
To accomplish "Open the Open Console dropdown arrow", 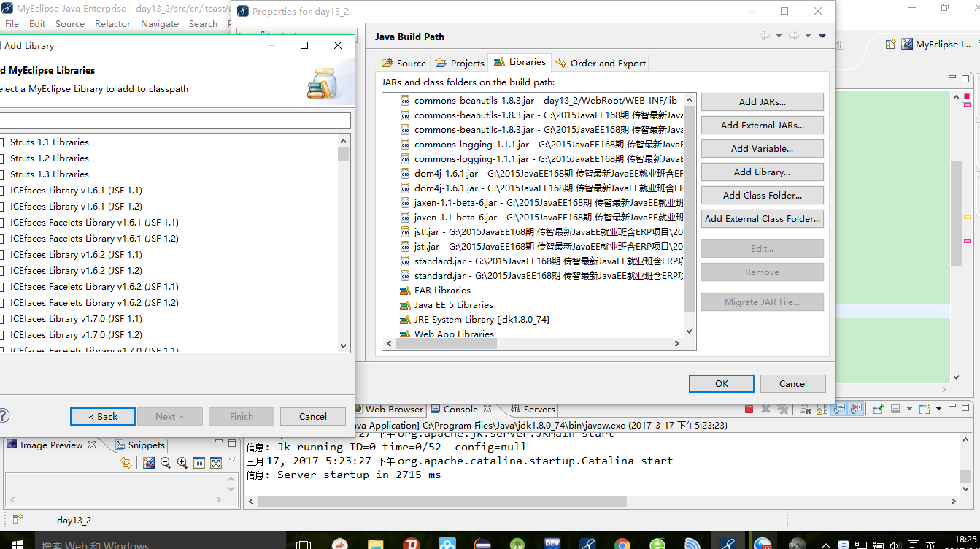I will coord(938,409).
